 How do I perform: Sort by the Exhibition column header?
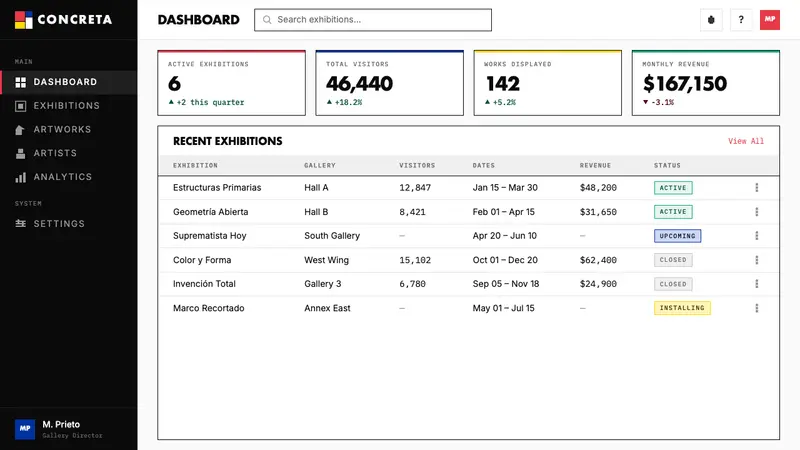click(x=195, y=165)
